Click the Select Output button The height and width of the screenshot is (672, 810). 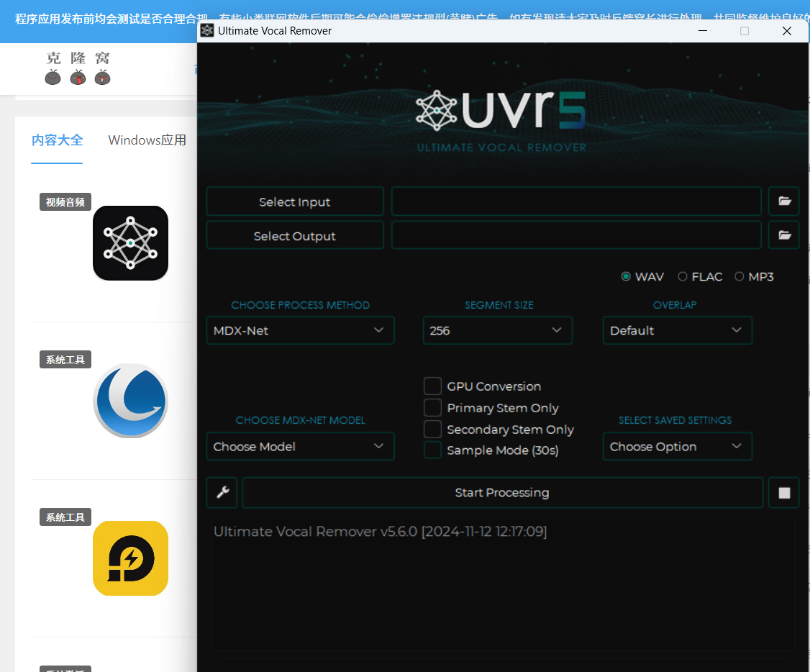point(295,235)
